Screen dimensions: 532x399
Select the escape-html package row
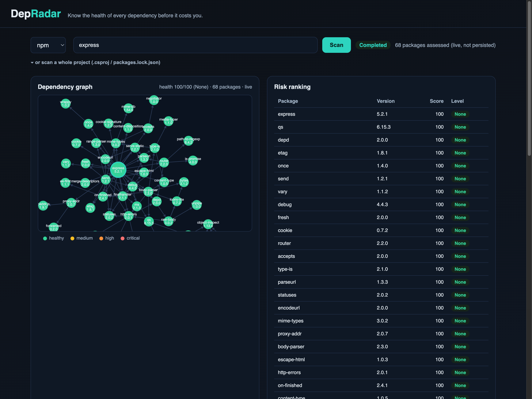pyautogui.click(x=381, y=359)
